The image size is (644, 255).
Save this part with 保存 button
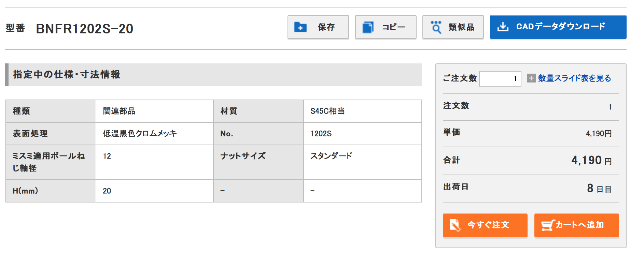click(318, 27)
